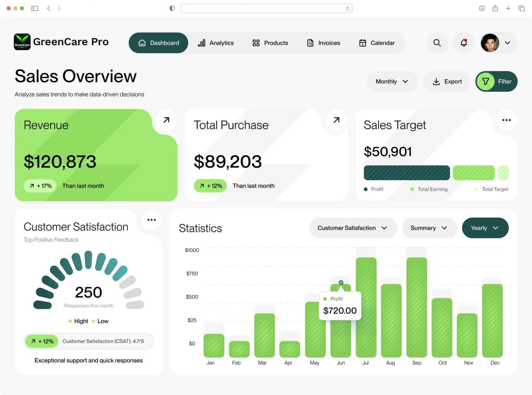Image resolution: width=532 pixels, height=395 pixels.
Task: Open the search magnifier icon
Action: (437, 43)
